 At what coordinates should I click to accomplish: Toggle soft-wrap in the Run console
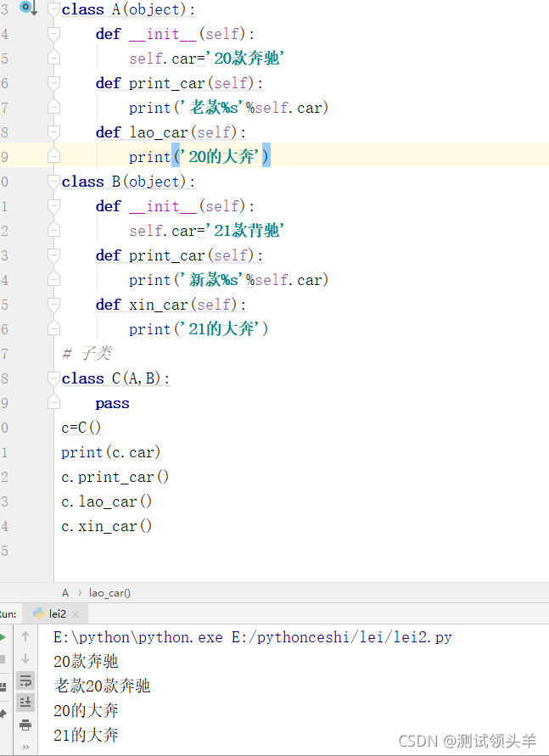[x=25, y=680]
